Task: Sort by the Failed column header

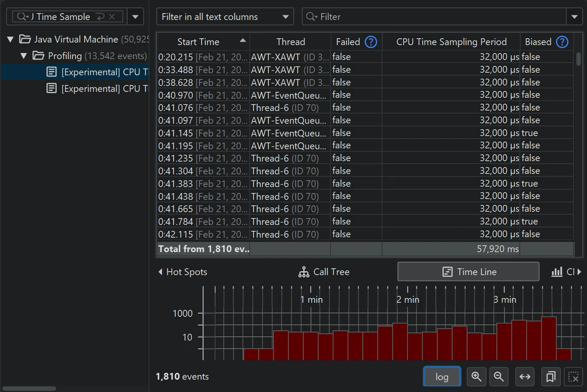Action: coord(348,42)
